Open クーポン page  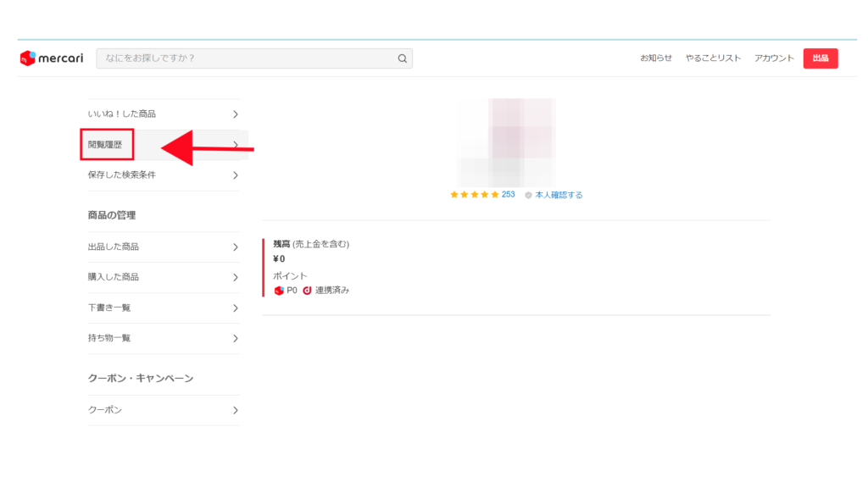click(164, 410)
